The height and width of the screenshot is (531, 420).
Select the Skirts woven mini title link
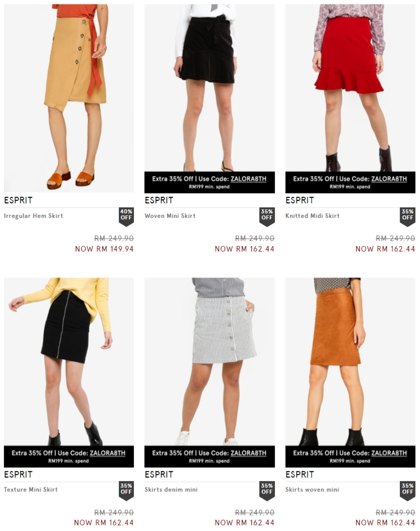312,489
